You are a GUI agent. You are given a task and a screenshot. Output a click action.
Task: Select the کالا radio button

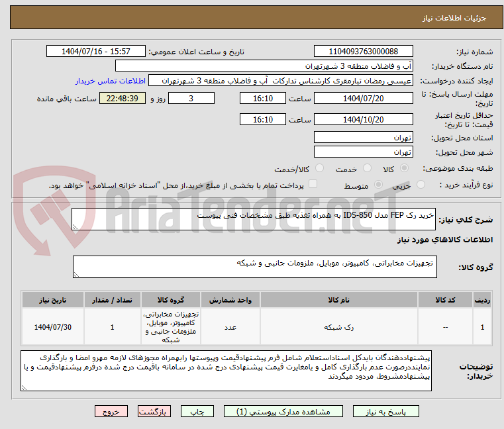(405, 168)
